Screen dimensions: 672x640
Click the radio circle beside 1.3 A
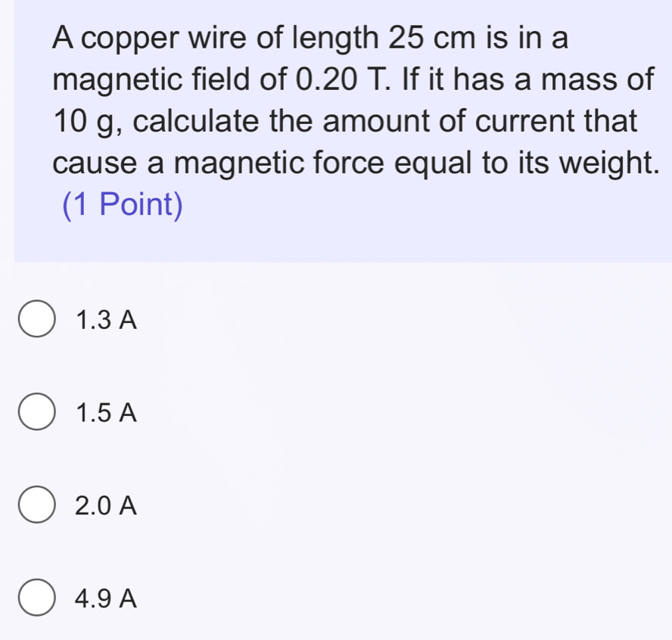pyautogui.click(x=36, y=320)
